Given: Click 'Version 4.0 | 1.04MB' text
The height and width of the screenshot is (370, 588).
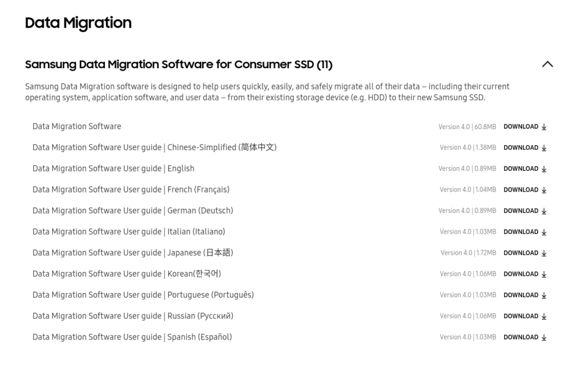Looking at the screenshot, I should (468, 190).
